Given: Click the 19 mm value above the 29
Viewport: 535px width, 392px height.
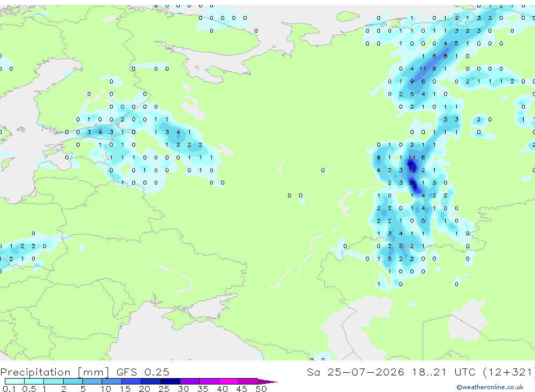Looking at the screenshot, I should [412, 170].
